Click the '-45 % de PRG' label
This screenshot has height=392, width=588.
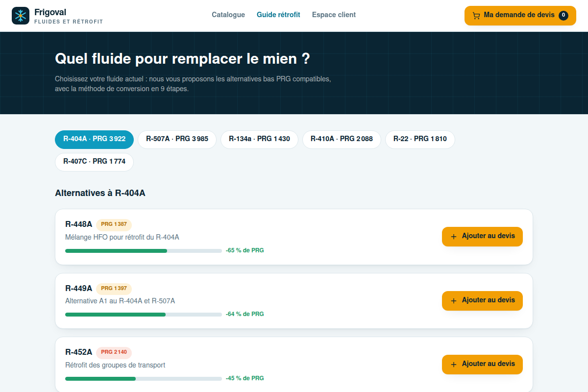(245, 378)
